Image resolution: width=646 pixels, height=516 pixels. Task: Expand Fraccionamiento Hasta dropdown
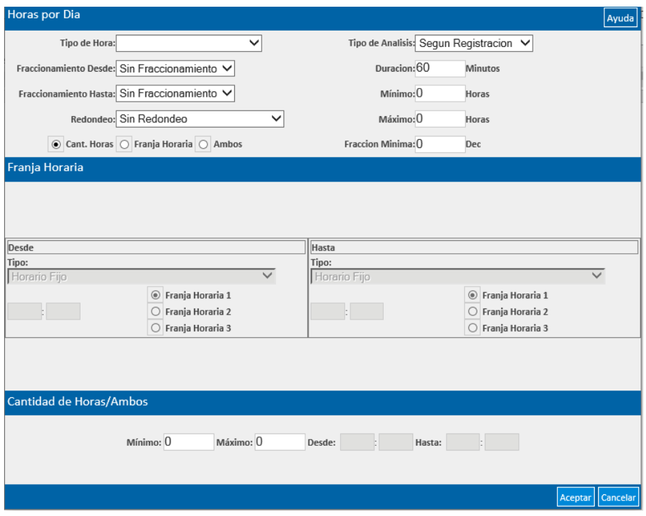[x=175, y=94]
